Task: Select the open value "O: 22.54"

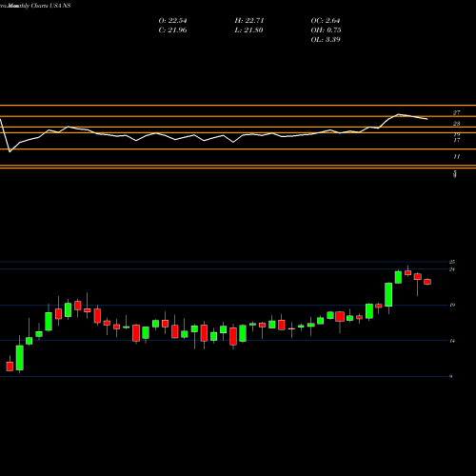Action: (172, 21)
